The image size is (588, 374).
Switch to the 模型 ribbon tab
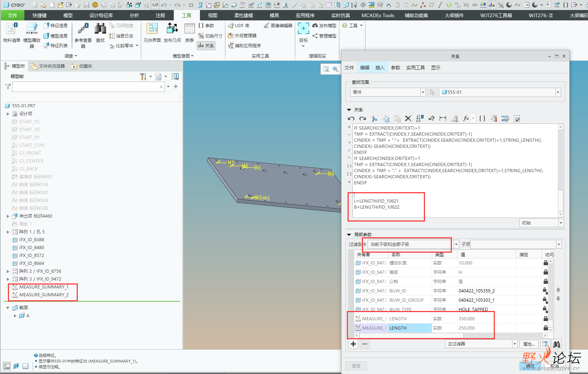[x=68, y=15]
